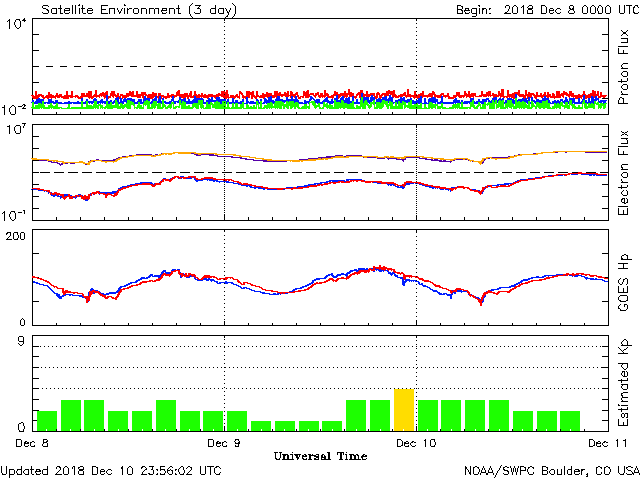Click the yellow Kp bar

(404, 410)
